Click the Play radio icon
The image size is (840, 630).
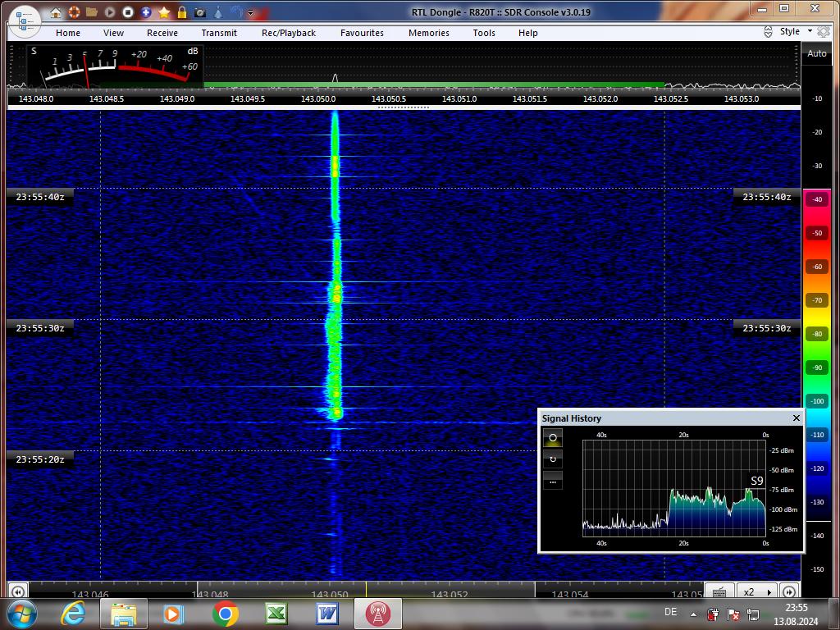[x=110, y=11]
